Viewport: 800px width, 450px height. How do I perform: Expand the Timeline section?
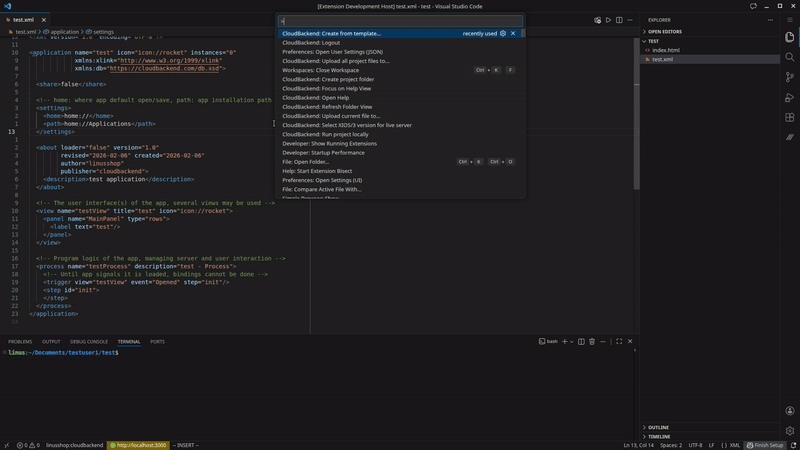pyautogui.click(x=710, y=437)
